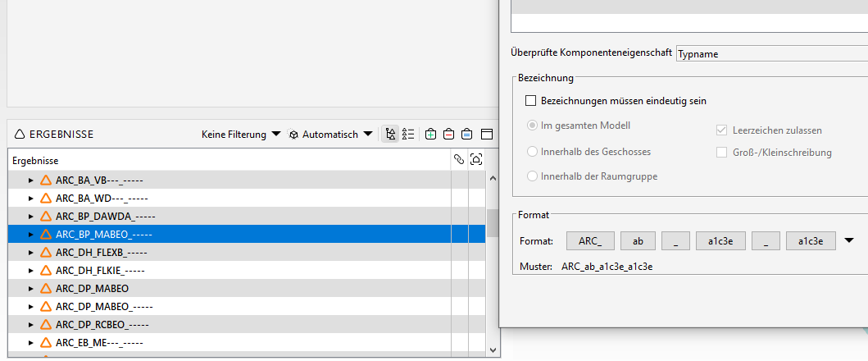Select the ARC_BA_WD---_----- result text
This screenshot has height=361, width=868.
(x=102, y=198)
